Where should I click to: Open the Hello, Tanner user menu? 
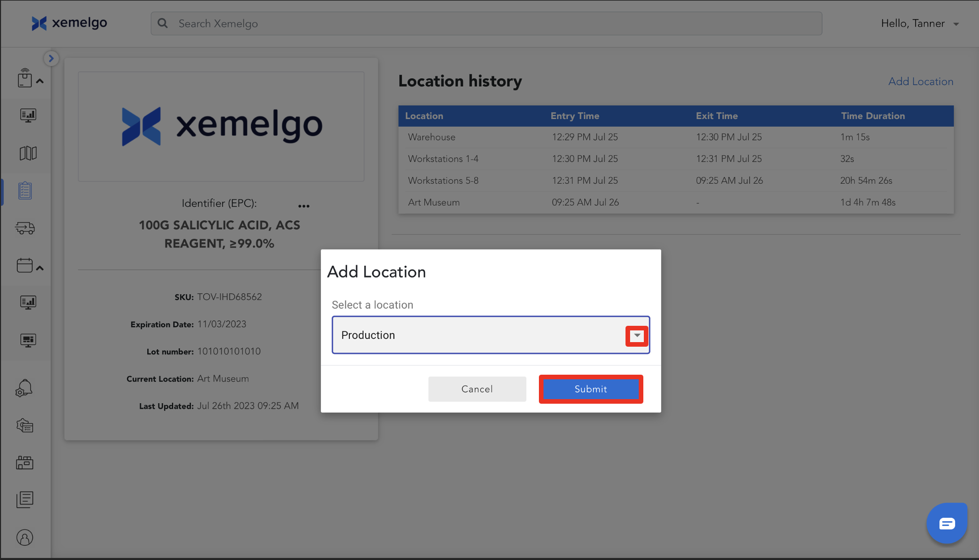(x=919, y=23)
